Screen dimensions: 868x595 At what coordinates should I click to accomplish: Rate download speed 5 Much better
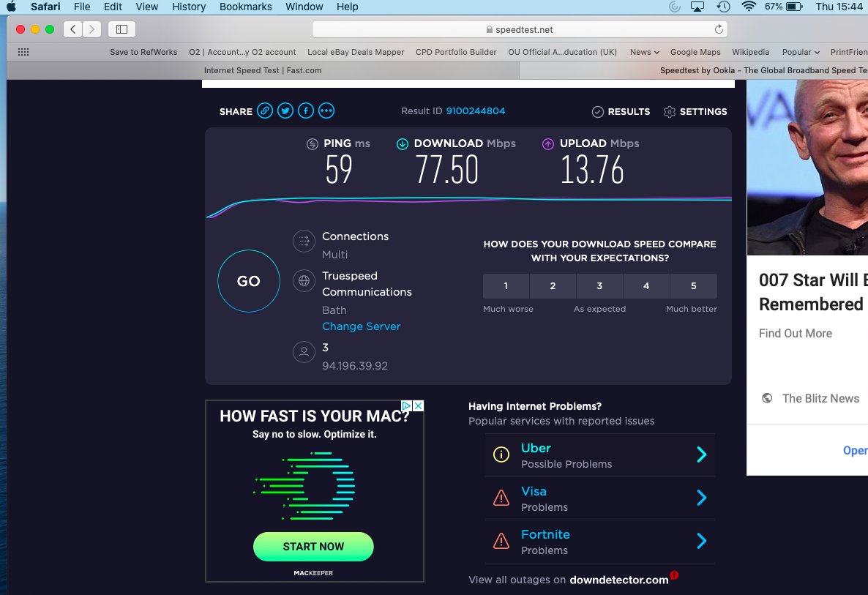tap(694, 286)
